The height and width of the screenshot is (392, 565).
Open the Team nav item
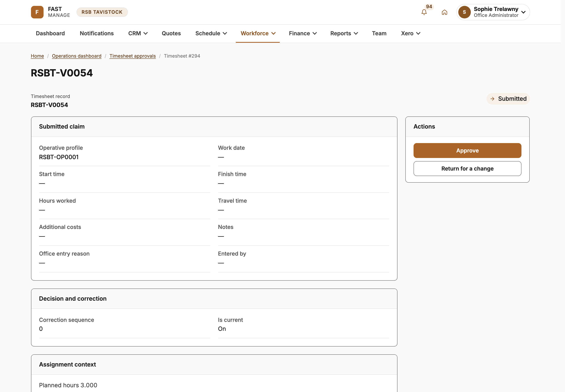pyautogui.click(x=379, y=33)
